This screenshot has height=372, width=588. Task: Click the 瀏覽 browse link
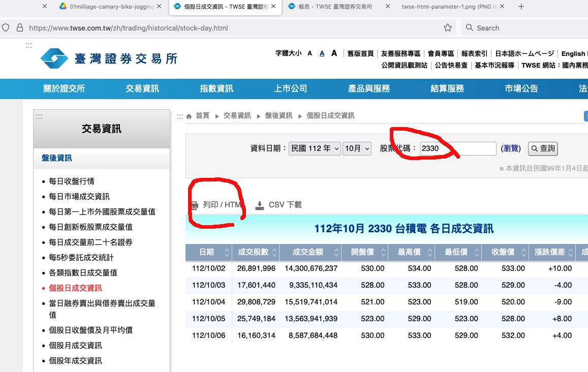pyautogui.click(x=510, y=148)
